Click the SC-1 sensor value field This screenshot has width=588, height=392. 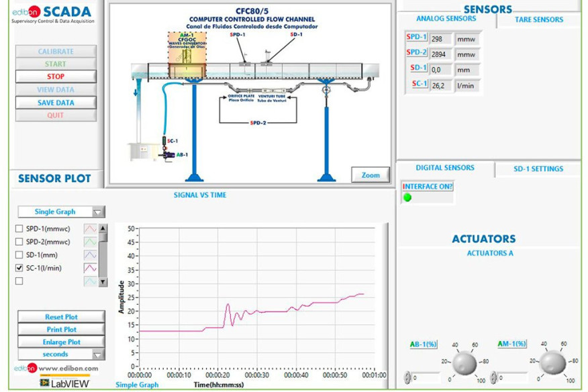pyautogui.click(x=440, y=85)
